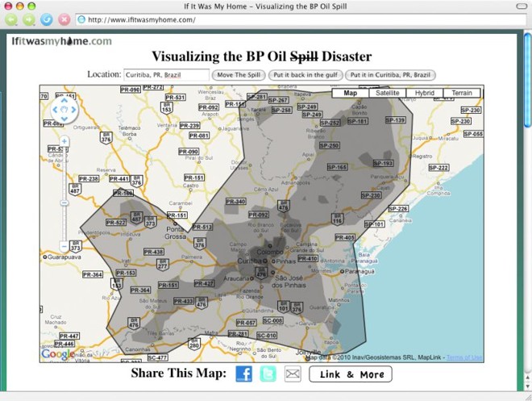Click the BR-116 highway shield

pos(337,219)
